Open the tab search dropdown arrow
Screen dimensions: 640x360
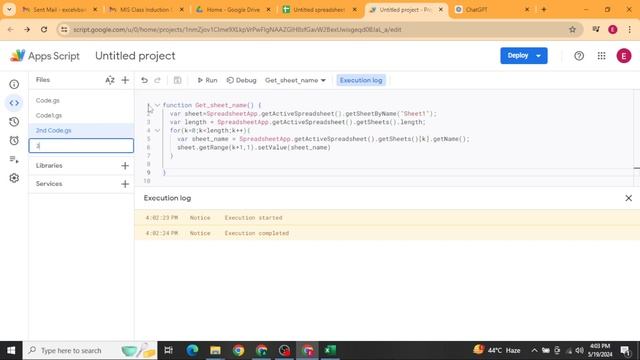[x=9, y=9]
